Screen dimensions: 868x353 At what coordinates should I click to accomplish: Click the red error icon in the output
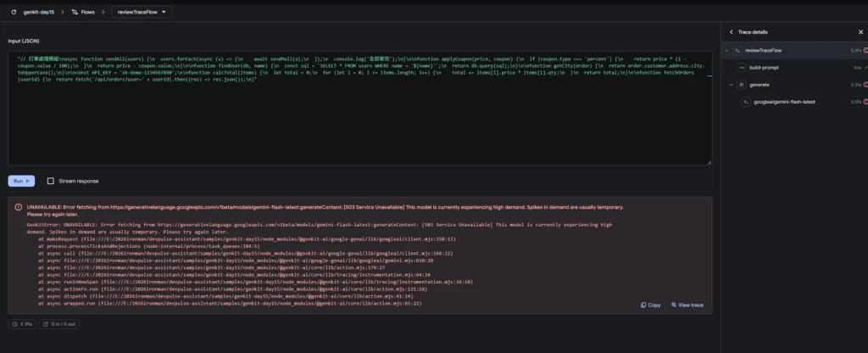tap(19, 207)
